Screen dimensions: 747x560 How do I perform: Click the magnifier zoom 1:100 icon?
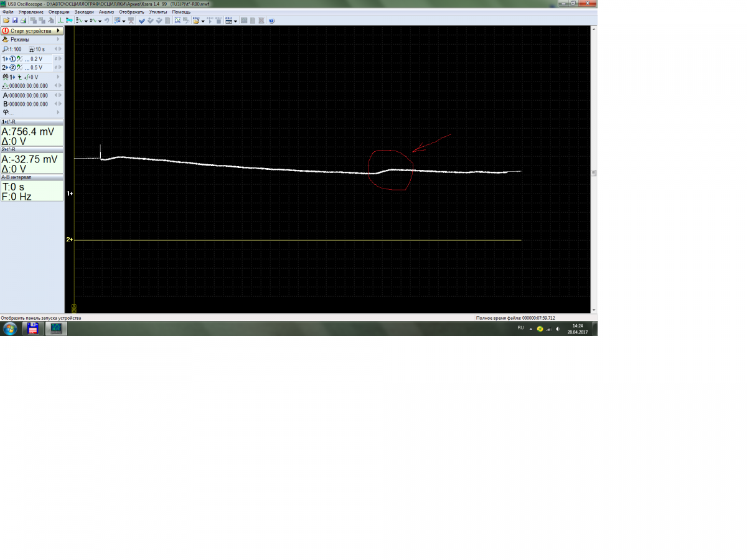pos(6,49)
